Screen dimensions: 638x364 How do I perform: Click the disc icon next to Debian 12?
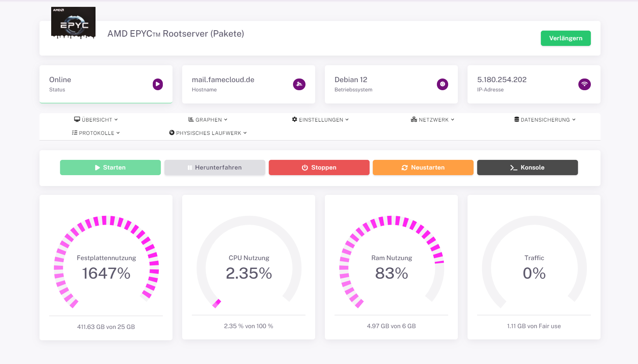pyautogui.click(x=442, y=84)
